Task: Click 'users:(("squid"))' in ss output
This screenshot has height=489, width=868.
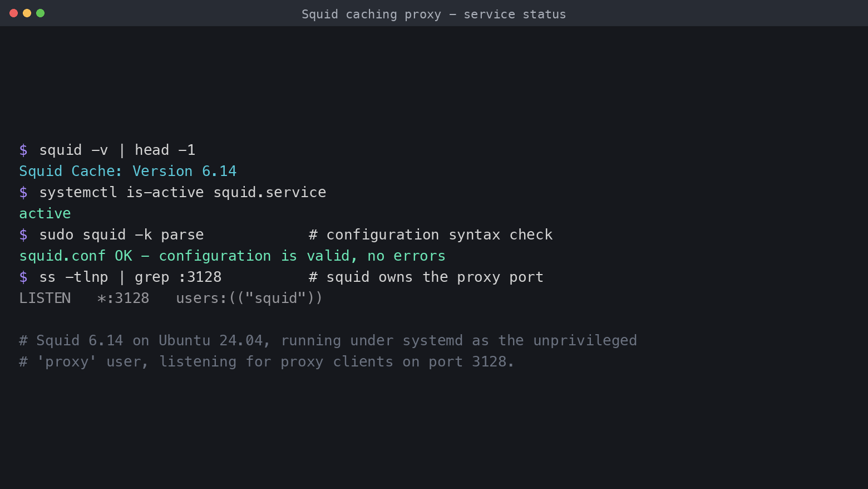Action: 249,299
